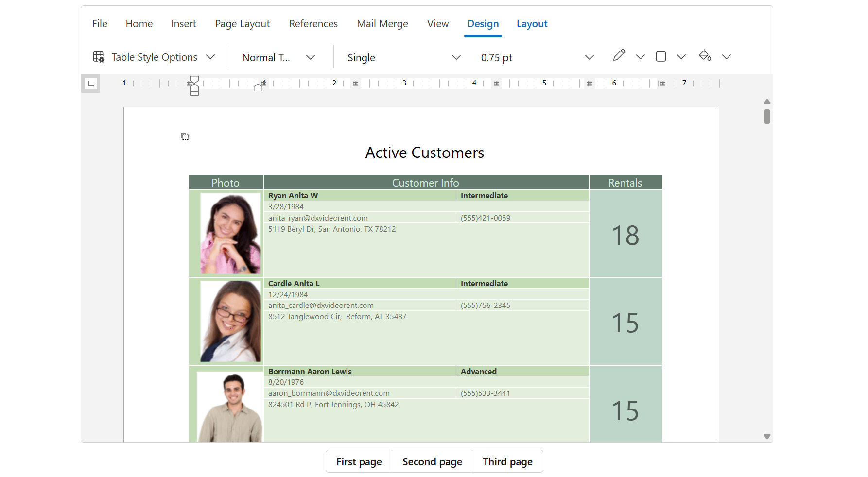This screenshot has width=868, height=477.
Task: Go to Third page button
Action: 507,461
